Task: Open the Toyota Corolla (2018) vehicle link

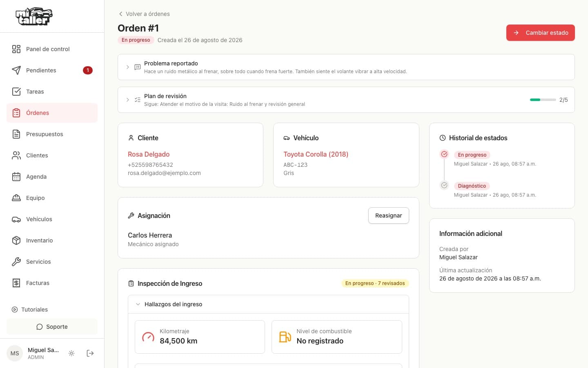Action: (x=316, y=154)
